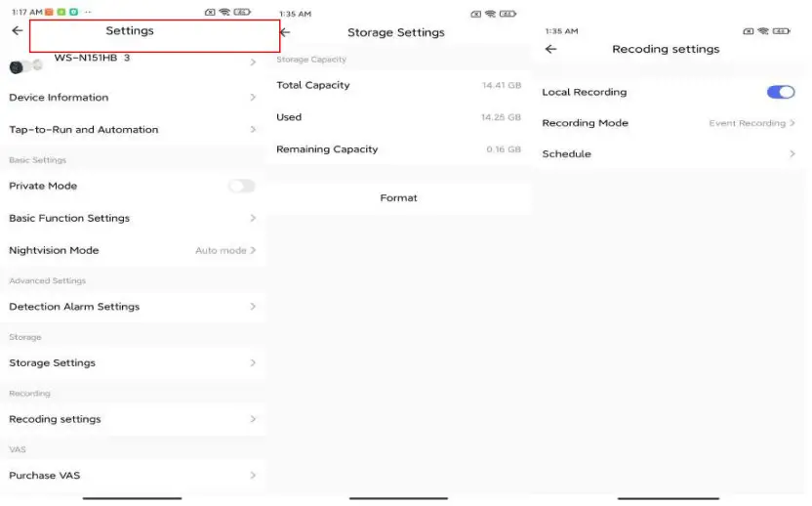This screenshot has width=812, height=506.
Task: Open Nightvision Mode option
Action: tap(133, 250)
